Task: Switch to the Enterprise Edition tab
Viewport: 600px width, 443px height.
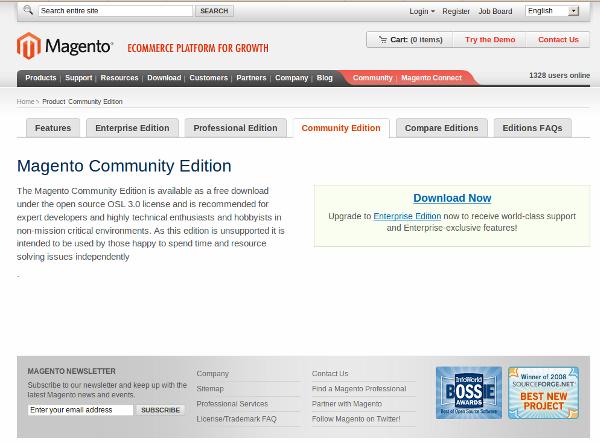Action: pyautogui.click(x=132, y=128)
